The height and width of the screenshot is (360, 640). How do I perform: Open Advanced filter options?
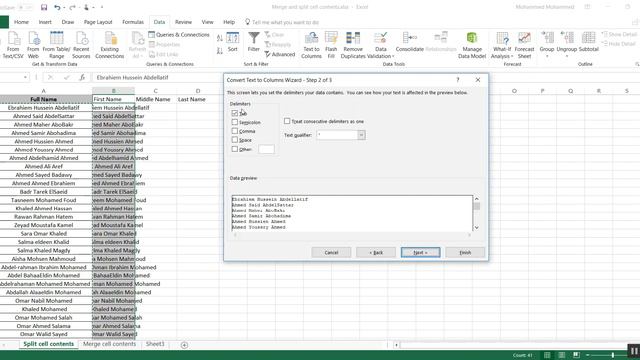click(280, 54)
